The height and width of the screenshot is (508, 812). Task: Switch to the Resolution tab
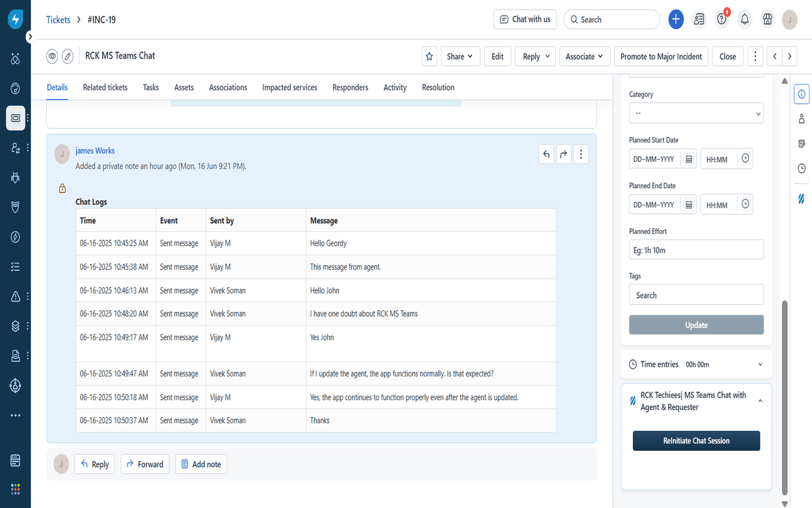[438, 87]
